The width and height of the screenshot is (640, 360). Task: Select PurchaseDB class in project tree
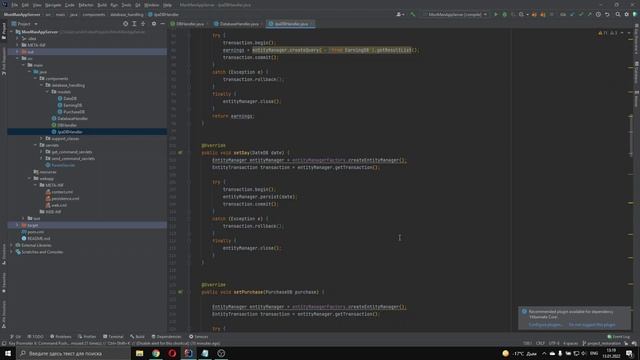click(x=74, y=112)
